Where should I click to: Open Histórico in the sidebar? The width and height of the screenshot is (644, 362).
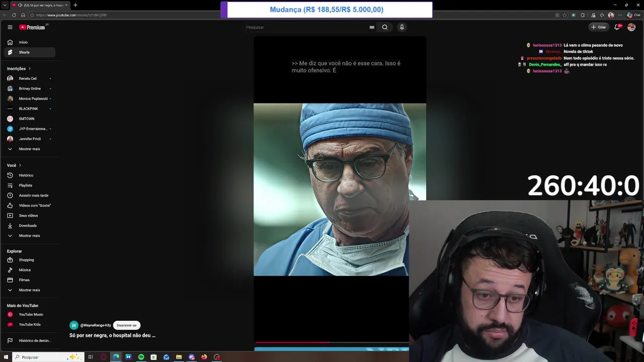pos(30,175)
